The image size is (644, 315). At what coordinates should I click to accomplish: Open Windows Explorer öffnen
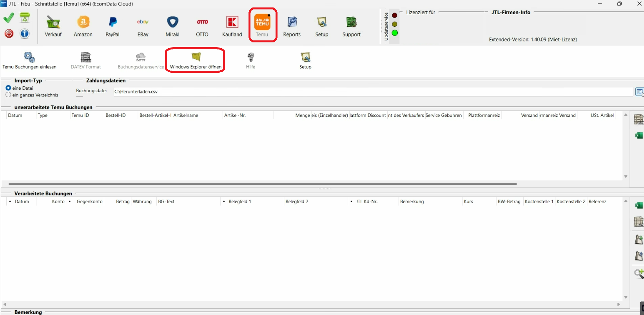point(196,61)
